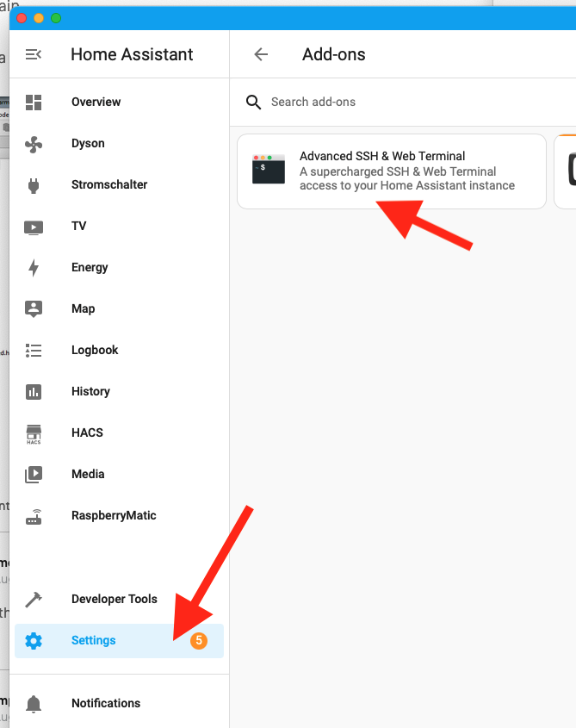Click the Settings update badge showing 5
This screenshot has width=576, height=728.
tap(199, 641)
